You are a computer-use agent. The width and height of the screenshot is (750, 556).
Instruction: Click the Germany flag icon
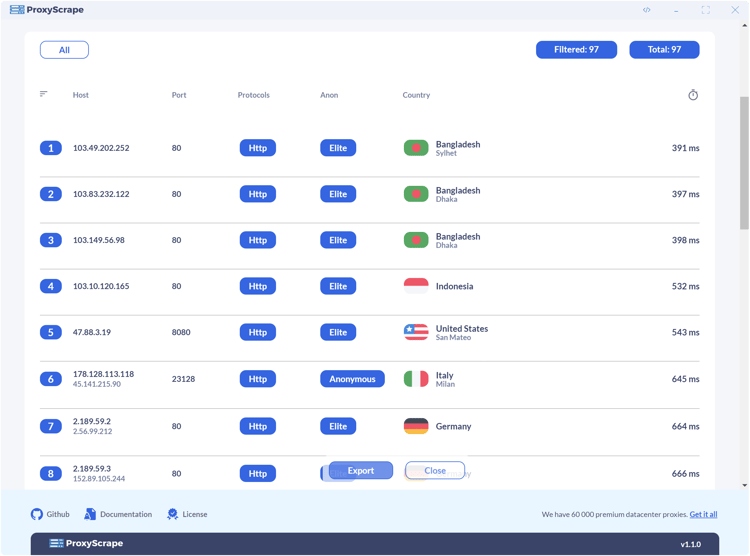[x=416, y=426]
